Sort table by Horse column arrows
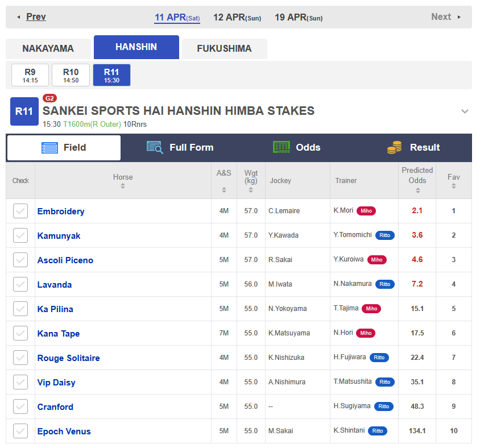Screen dimensions: 480x448 click(123, 186)
